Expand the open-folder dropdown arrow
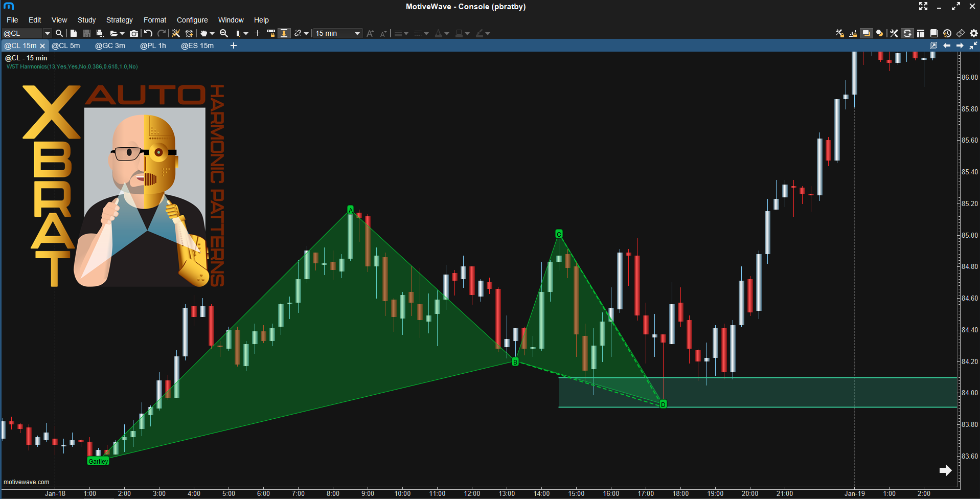Image resolution: width=980 pixels, height=499 pixels. [122, 34]
